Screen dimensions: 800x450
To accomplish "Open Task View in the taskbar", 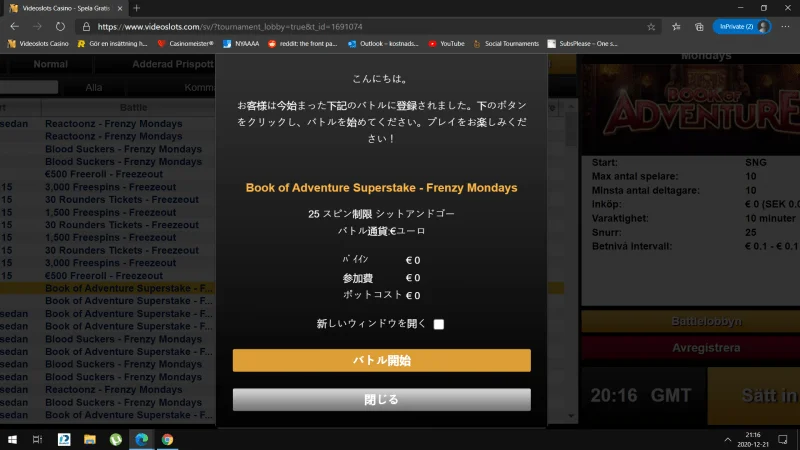I will point(37,439).
